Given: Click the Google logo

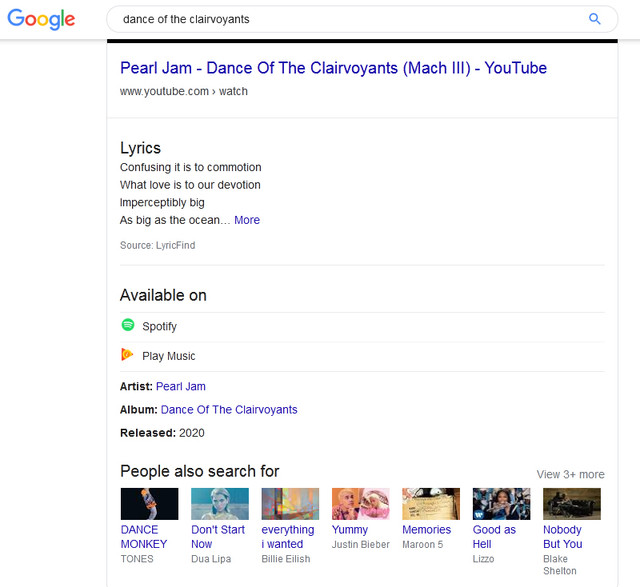Looking at the screenshot, I should tap(41, 19).
